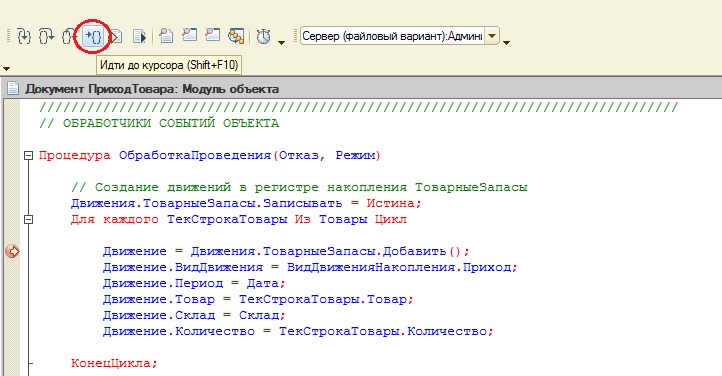Collapse the Для каждого loop block
This screenshot has height=376, width=722.
tap(29, 220)
